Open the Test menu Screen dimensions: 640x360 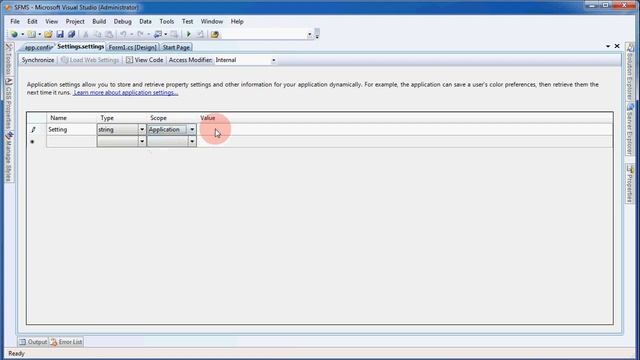(187, 21)
